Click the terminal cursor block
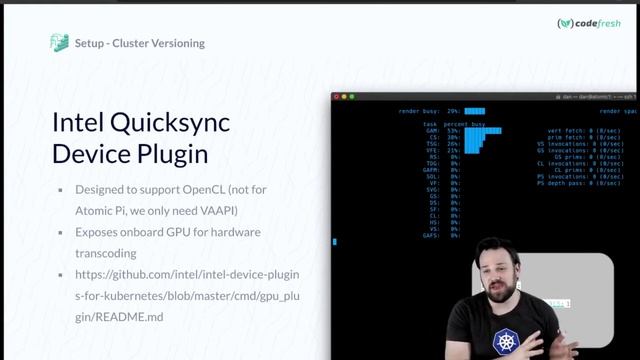 [x=335, y=242]
